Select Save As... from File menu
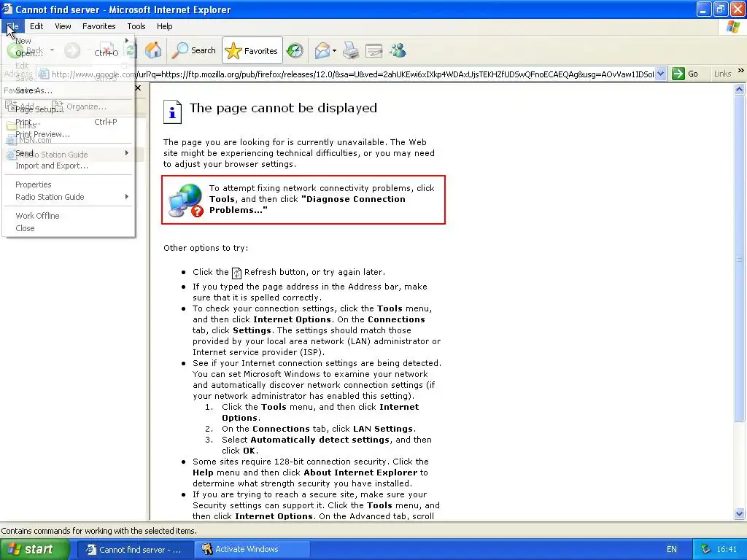 click(68, 90)
